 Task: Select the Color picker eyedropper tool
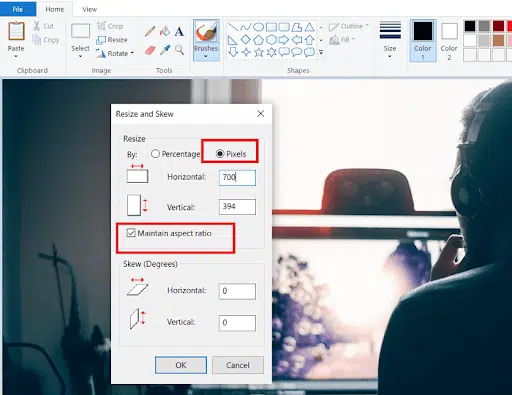tap(165, 50)
